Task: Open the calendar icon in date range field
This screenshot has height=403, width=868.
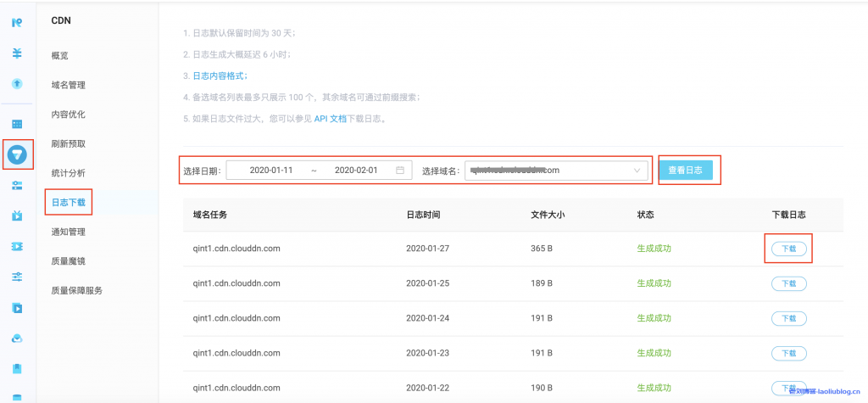Action: tap(400, 171)
